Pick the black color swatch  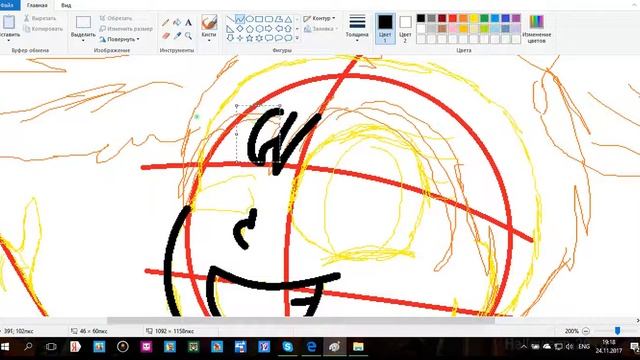click(421, 18)
